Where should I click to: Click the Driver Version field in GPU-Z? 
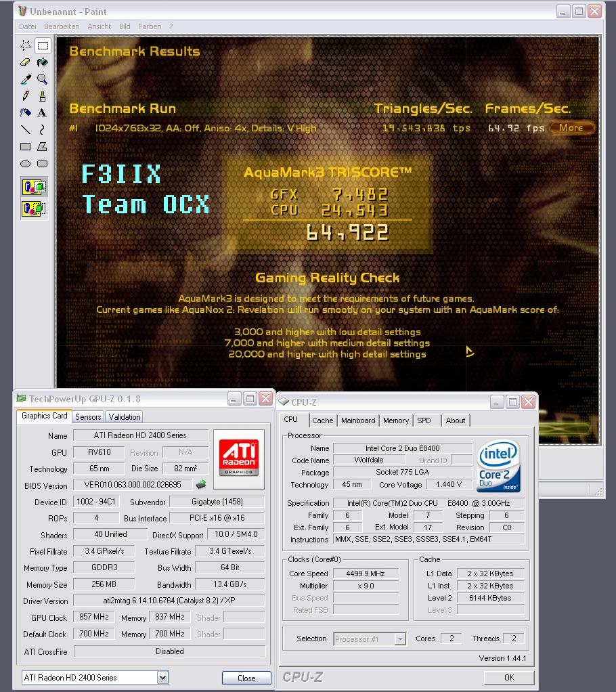tap(169, 600)
